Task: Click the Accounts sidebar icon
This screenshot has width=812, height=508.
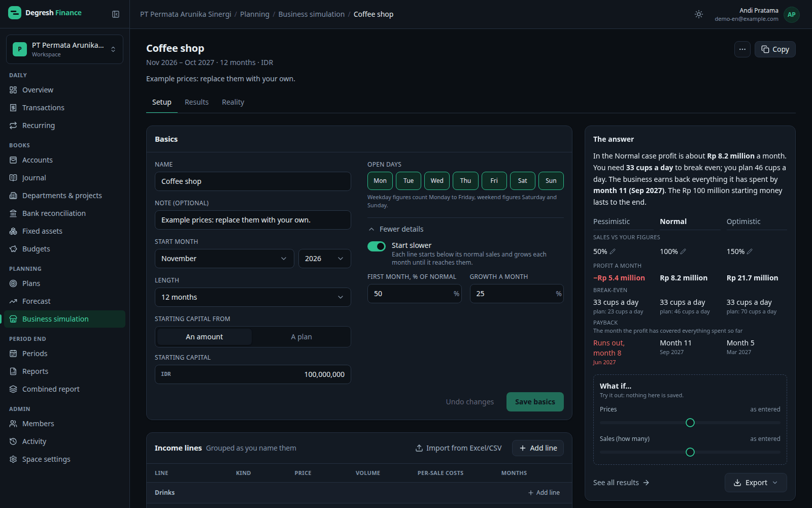Action: tap(13, 160)
